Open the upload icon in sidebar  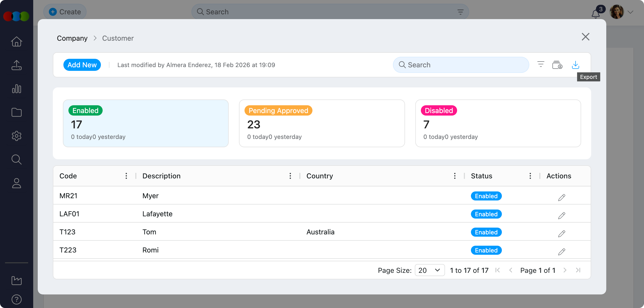[x=17, y=65]
